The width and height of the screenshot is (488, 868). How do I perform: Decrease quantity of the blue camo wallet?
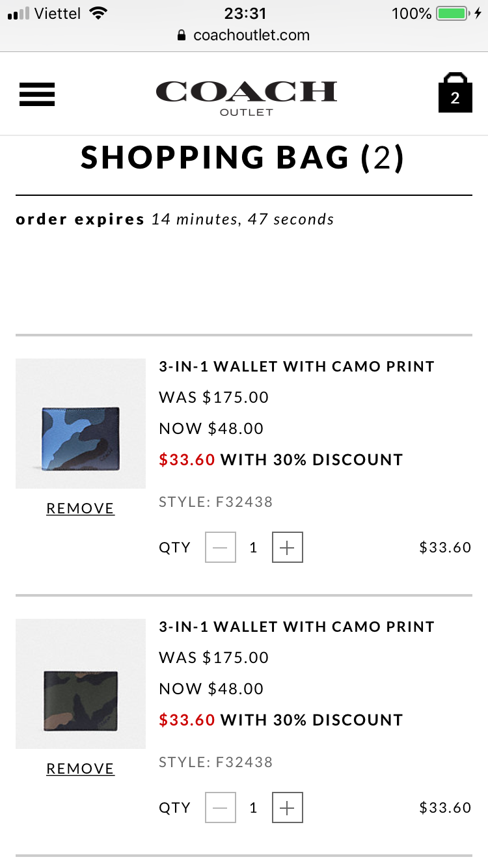[221, 548]
